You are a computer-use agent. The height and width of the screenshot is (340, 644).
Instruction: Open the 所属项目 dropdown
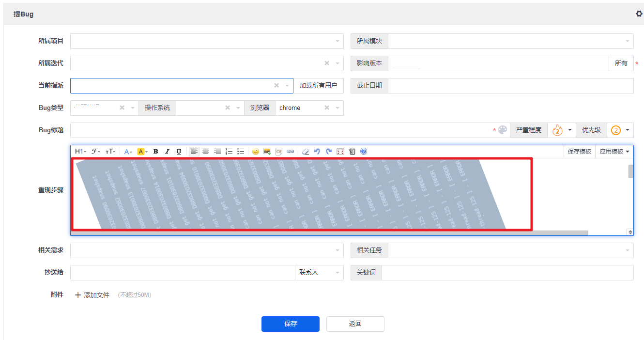coord(207,41)
